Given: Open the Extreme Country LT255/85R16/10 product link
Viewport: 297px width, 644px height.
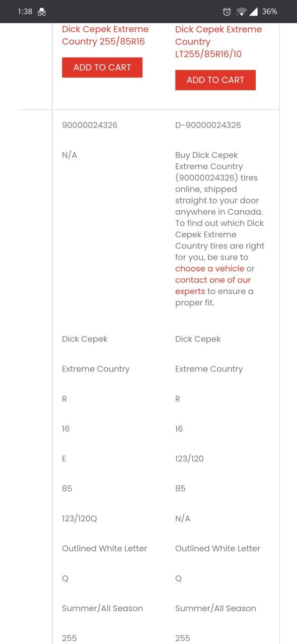Looking at the screenshot, I should pyautogui.click(x=218, y=41).
